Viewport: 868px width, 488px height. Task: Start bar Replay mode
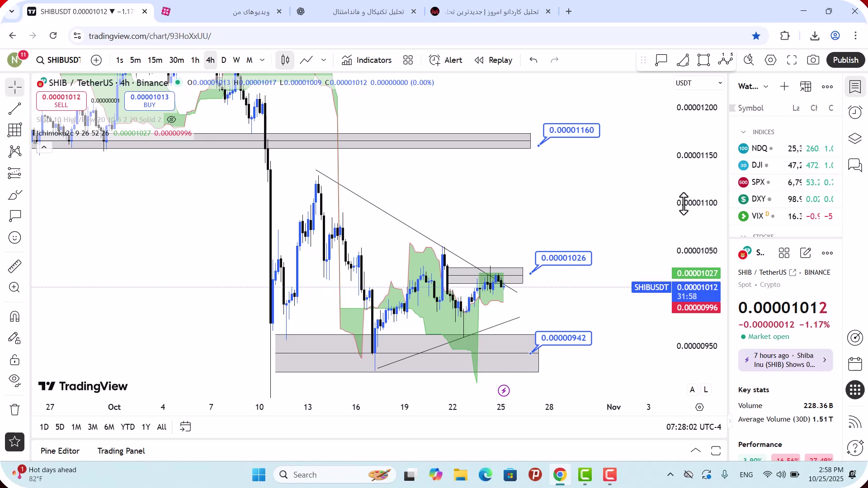pos(494,60)
